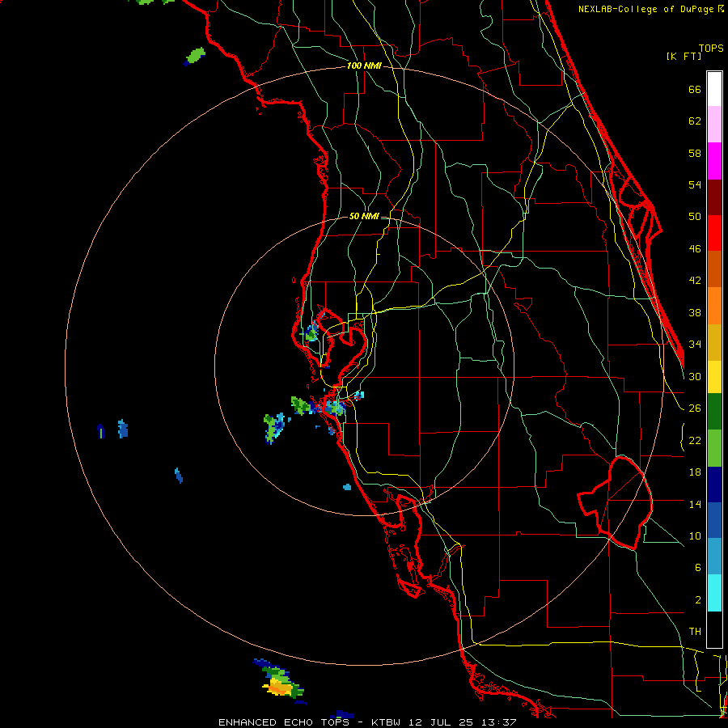Click the 50 NMI range ring label
The width and height of the screenshot is (728, 728).
tap(364, 216)
